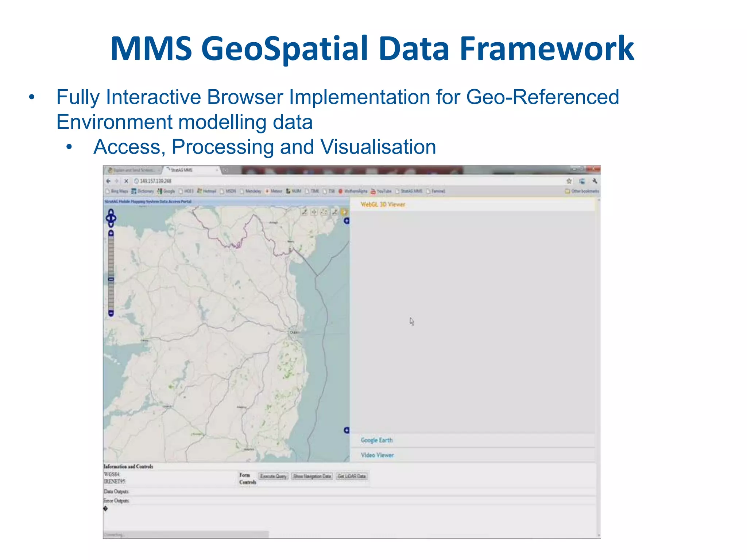The image size is (747, 560).
Task: Click the yellow navigate tool on map toolbar
Action: coord(344,212)
